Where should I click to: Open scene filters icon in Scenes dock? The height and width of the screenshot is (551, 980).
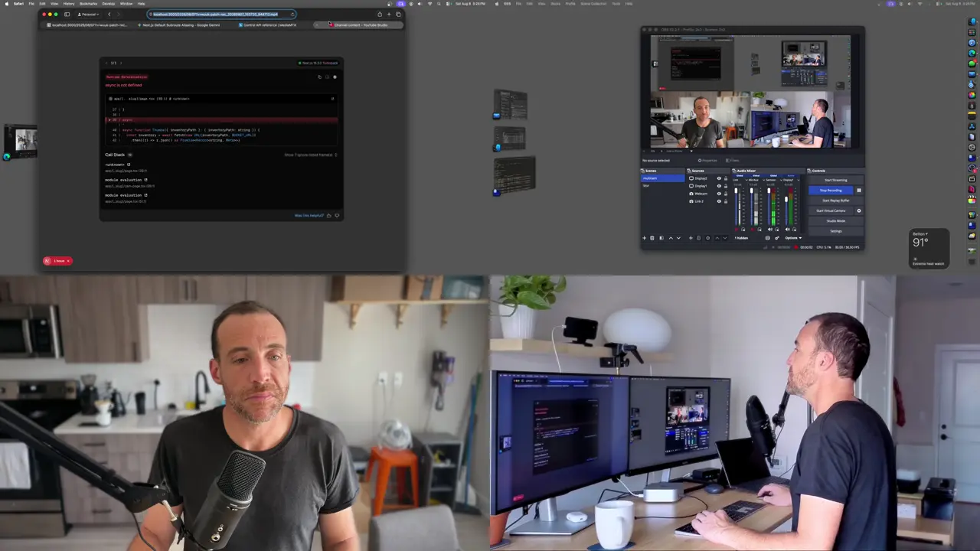[661, 238]
